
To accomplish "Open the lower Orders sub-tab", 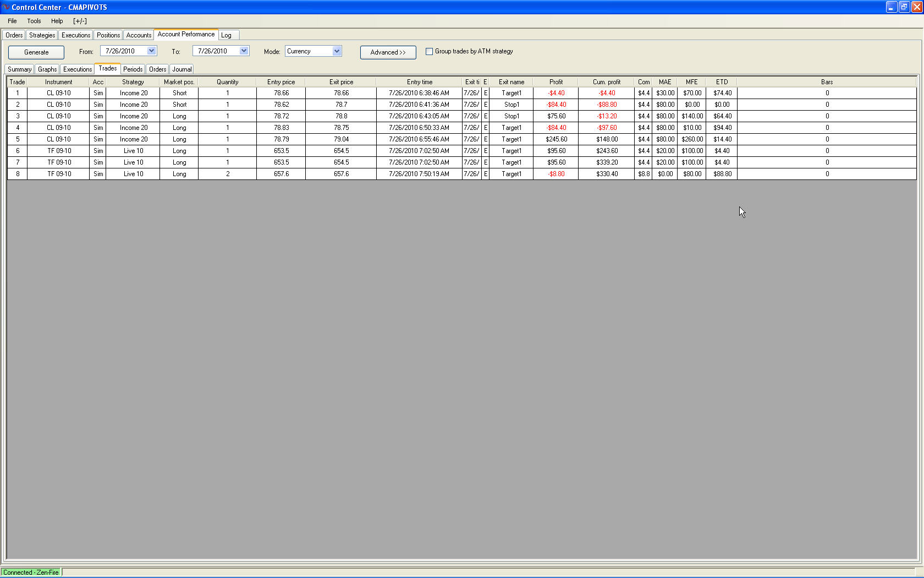I will (x=158, y=69).
